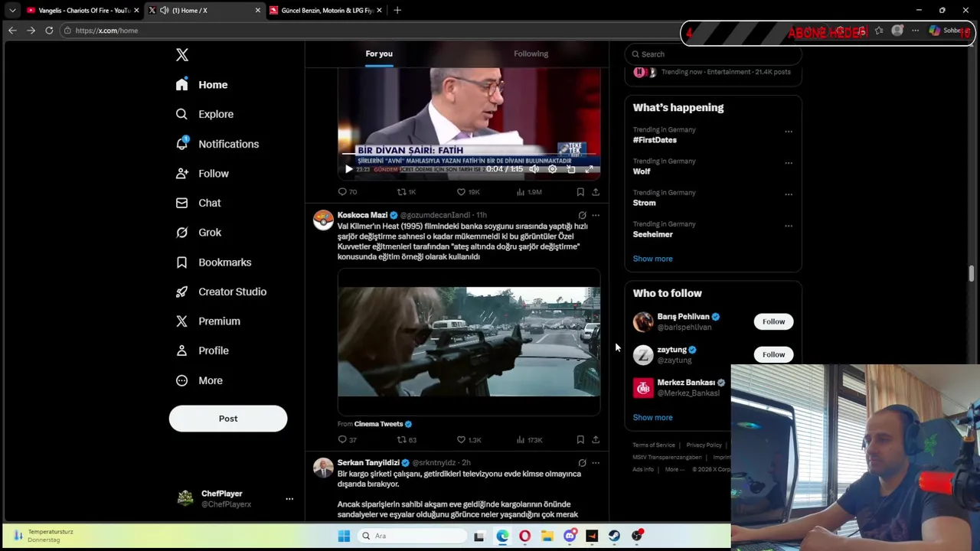Repost the post with 63 reposts
Screen dimensions: 980x551
406,440
